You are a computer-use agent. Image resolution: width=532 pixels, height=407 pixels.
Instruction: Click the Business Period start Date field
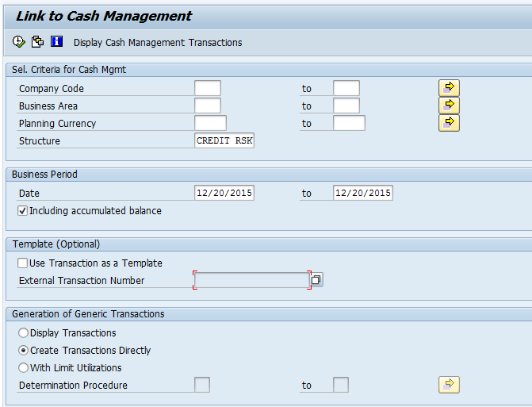click(x=224, y=194)
